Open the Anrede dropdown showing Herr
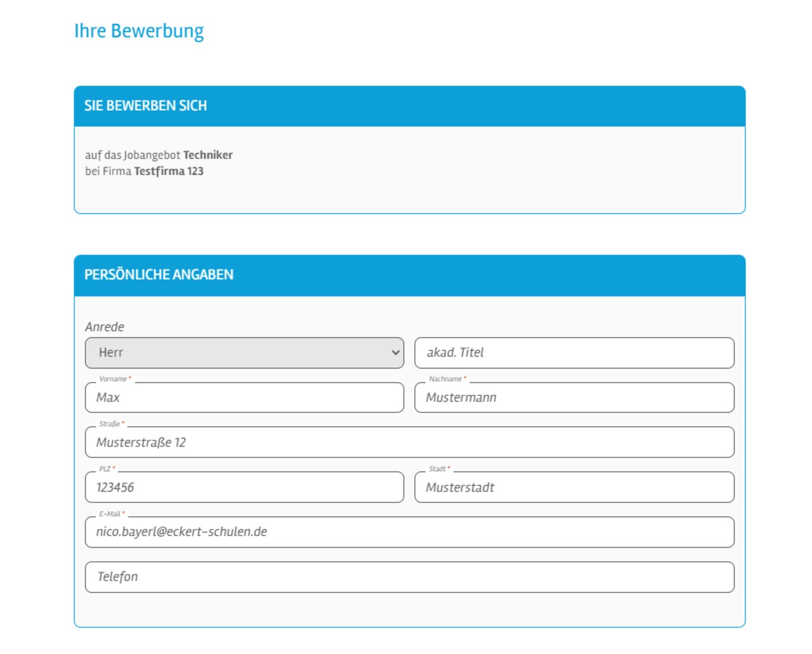 244,353
